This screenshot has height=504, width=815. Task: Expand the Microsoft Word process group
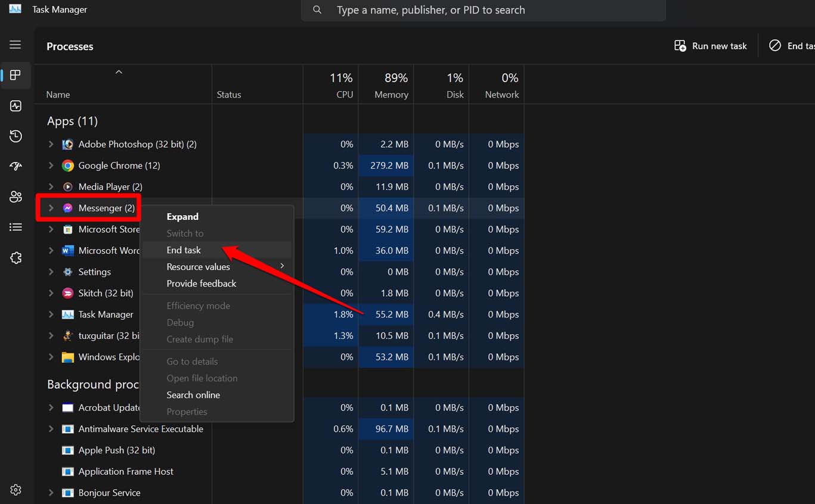pos(51,251)
